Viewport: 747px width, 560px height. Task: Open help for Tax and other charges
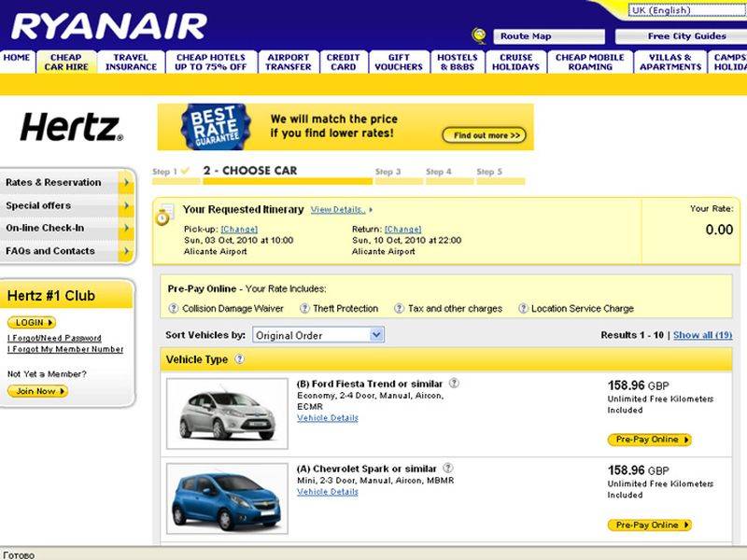[x=400, y=308]
